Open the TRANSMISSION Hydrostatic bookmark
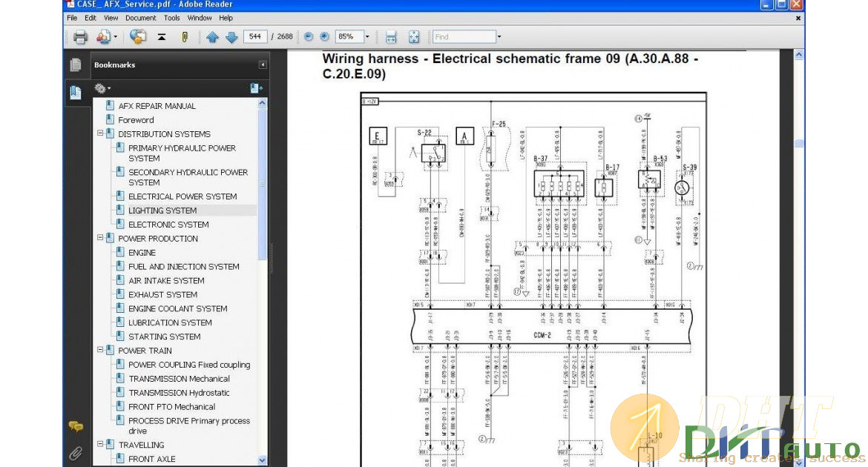The width and height of the screenshot is (868, 467). tap(179, 392)
